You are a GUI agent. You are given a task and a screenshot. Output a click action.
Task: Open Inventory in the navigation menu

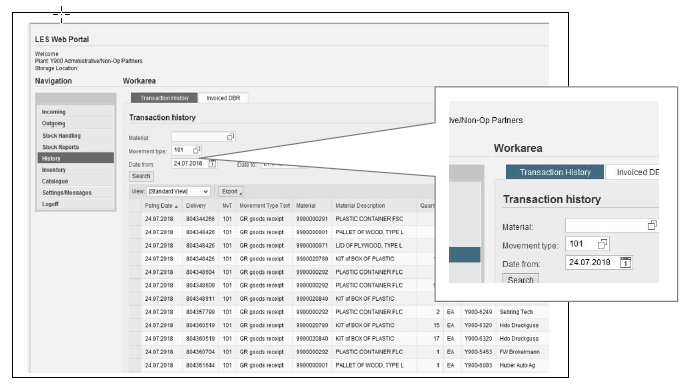[x=76, y=170]
